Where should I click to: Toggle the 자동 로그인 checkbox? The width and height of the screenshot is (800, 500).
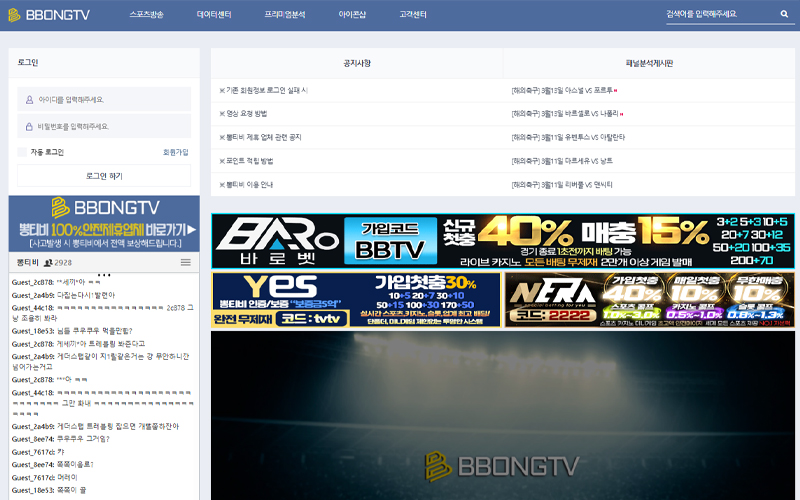[22, 152]
